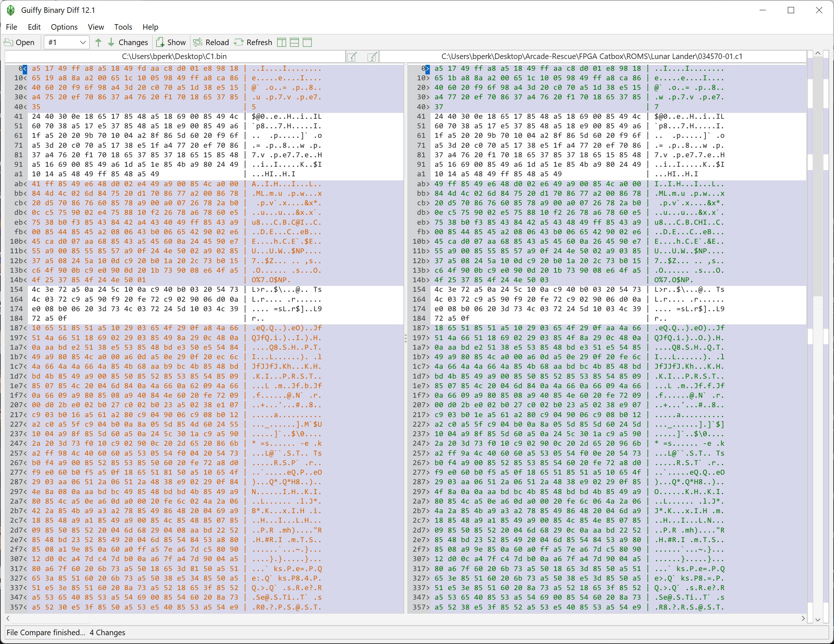This screenshot has width=834, height=644.
Task: Click the vertical scrollbar down arrow
Action: pos(817,619)
